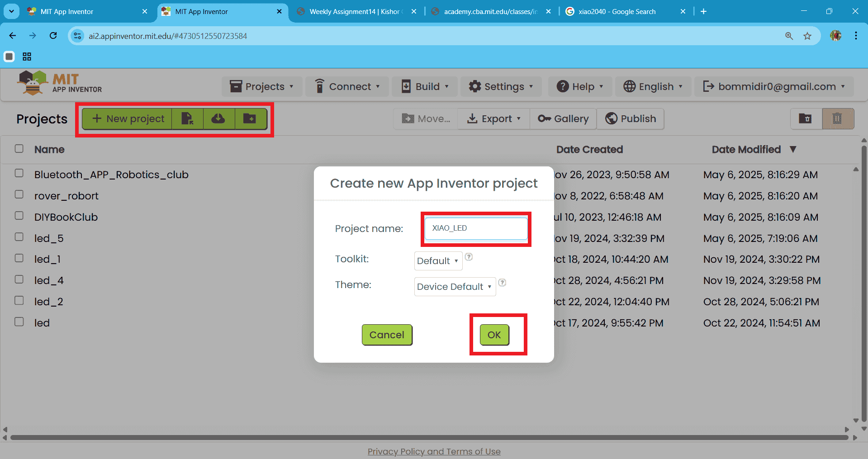868x459 pixels.
Task: Check the led_1 project checkbox
Action: [x=19, y=258]
